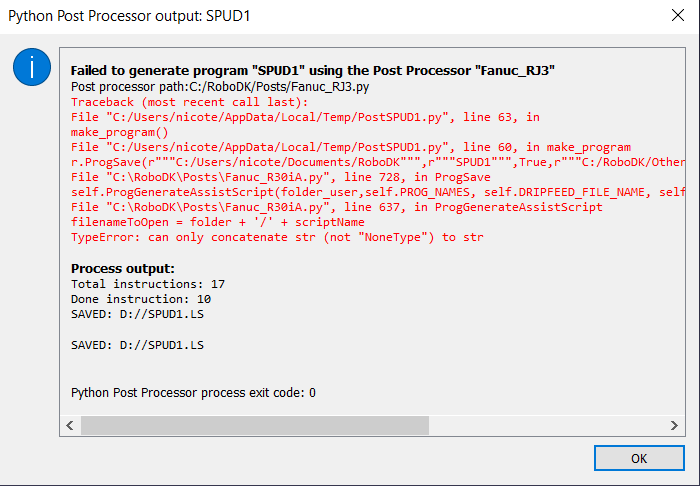Viewport: 700px width, 486px height.
Task: Click the OK button
Action: pos(638,459)
